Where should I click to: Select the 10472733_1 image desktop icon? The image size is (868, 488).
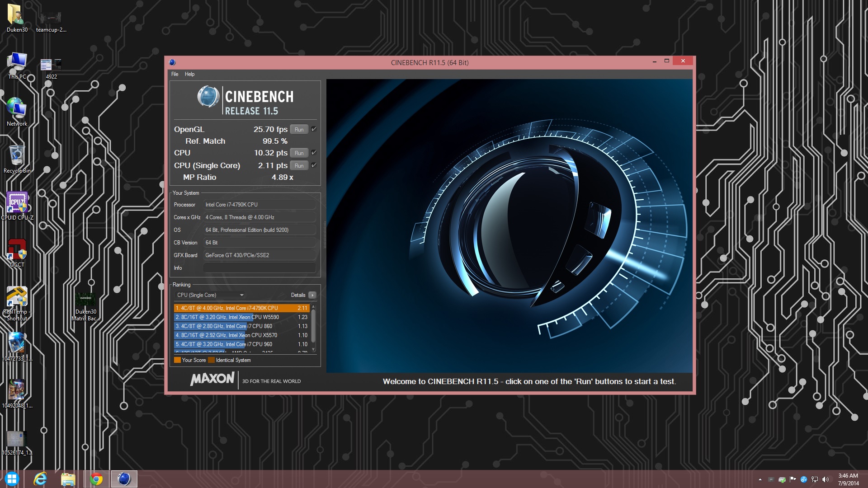pyautogui.click(x=17, y=347)
